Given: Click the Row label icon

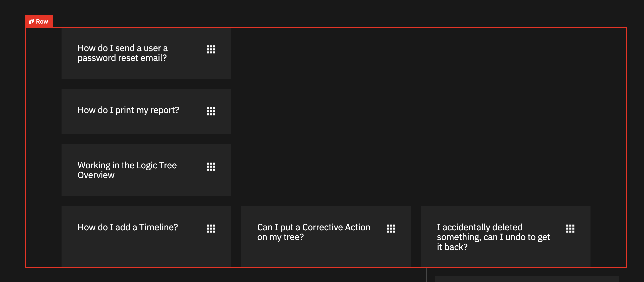Looking at the screenshot, I should (x=31, y=21).
